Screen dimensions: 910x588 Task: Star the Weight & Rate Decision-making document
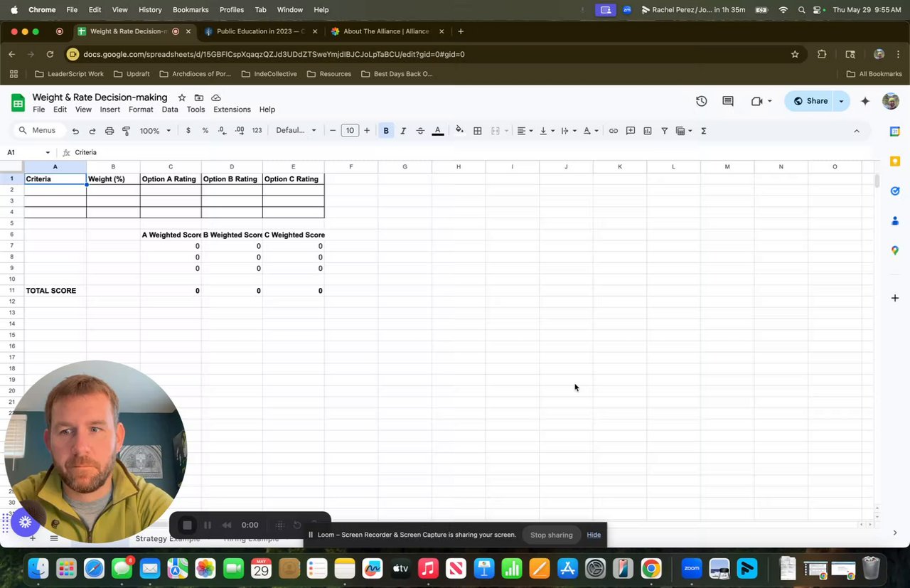click(x=182, y=97)
